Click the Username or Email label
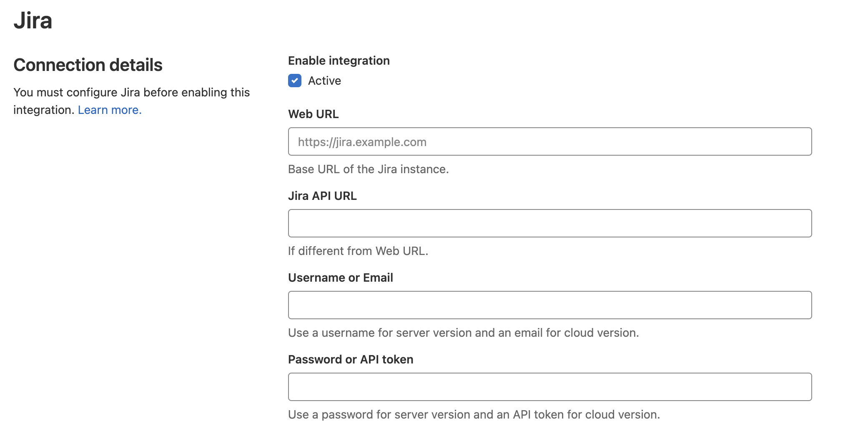This screenshot has width=868, height=439. pyautogui.click(x=341, y=278)
